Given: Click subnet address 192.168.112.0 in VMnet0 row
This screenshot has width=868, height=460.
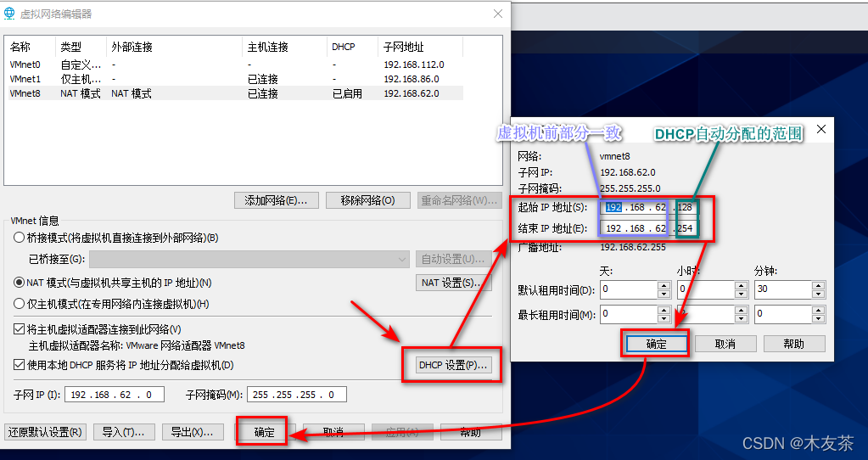Looking at the screenshot, I should pos(413,65).
